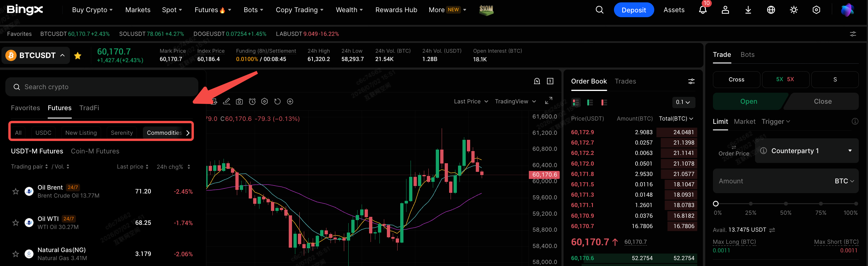Select the chart drawing pencil tool
This screenshot has height=266, width=868.
(x=226, y=101)
